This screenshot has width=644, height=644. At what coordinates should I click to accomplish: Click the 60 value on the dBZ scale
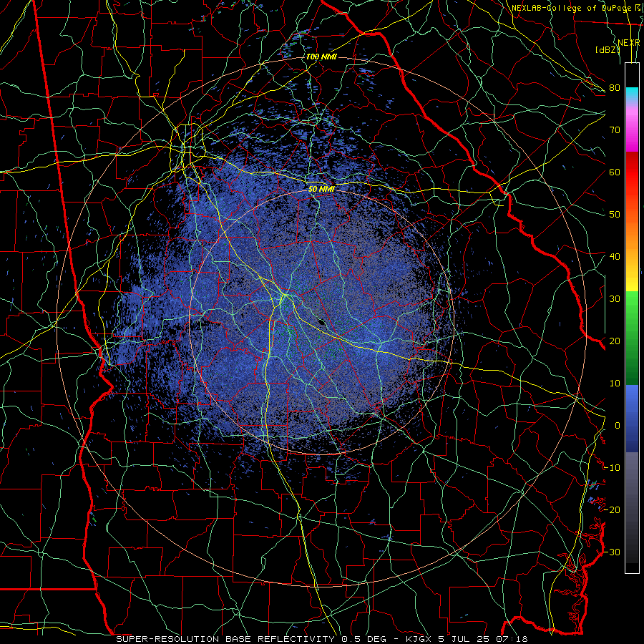615,172
